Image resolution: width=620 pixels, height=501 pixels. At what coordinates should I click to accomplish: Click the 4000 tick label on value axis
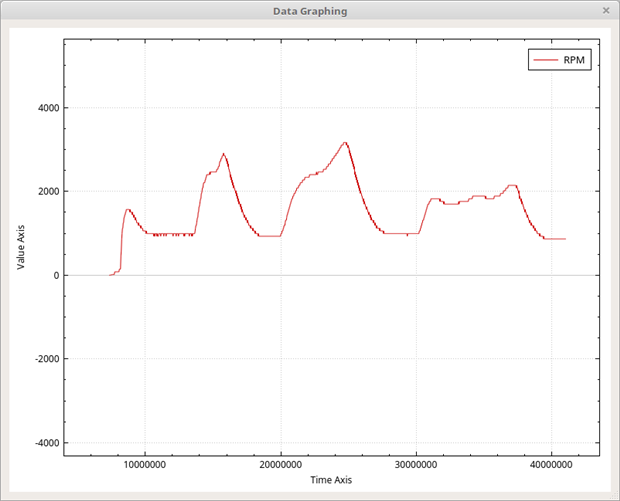[45, 108]
